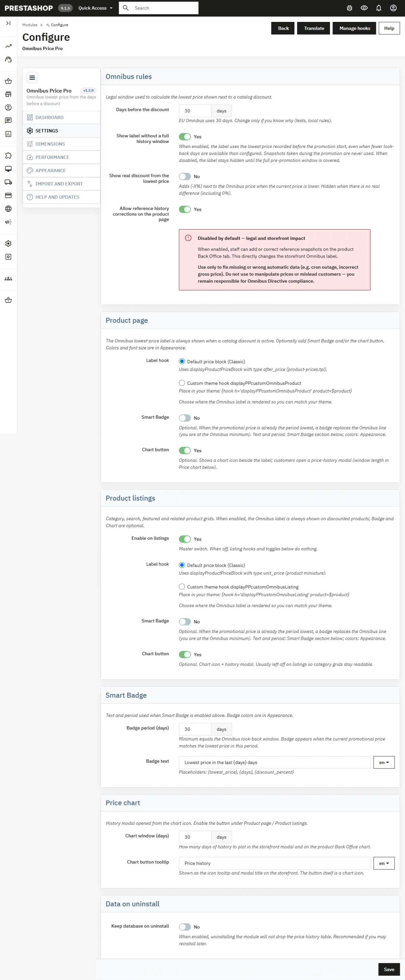Screen dimensions: 405x980
Task: Toggle Chart button under Product listings
Action: (x=185, y=654)
